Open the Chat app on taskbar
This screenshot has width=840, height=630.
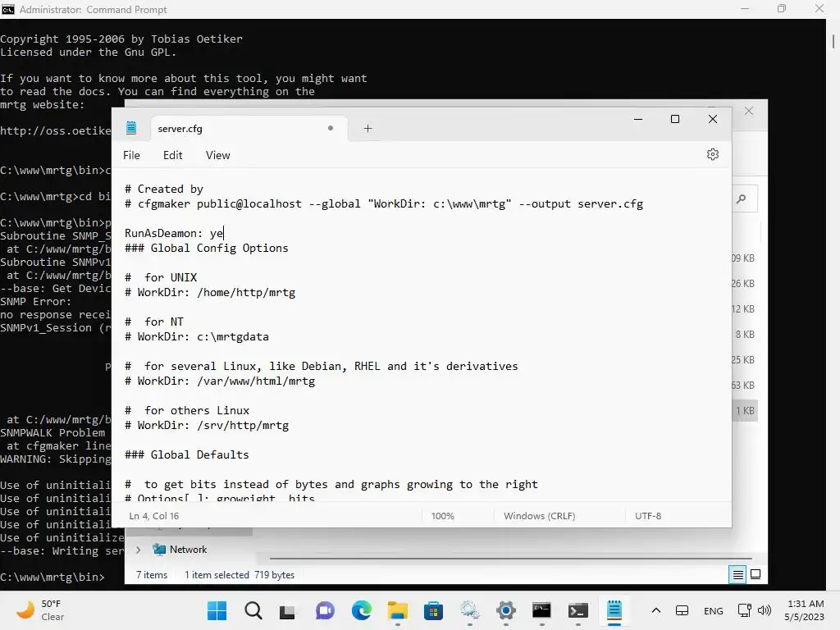tap(325, 610)
